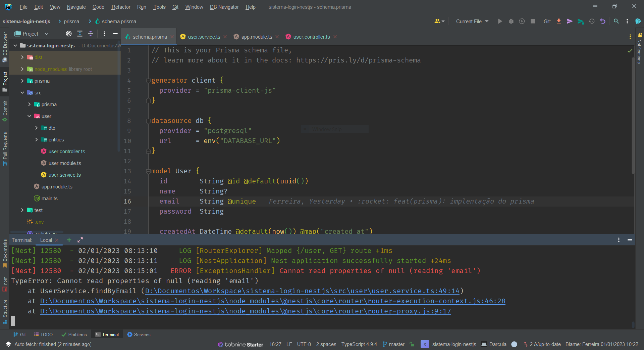Open user.service.ts:49:14 stack trace link

[302, 291]
